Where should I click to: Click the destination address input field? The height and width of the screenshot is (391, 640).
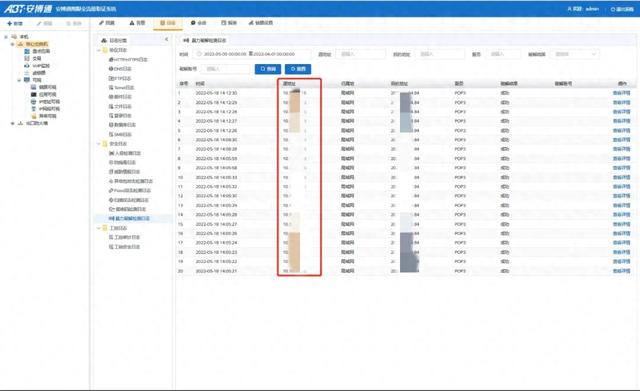(x=440, y=54)
